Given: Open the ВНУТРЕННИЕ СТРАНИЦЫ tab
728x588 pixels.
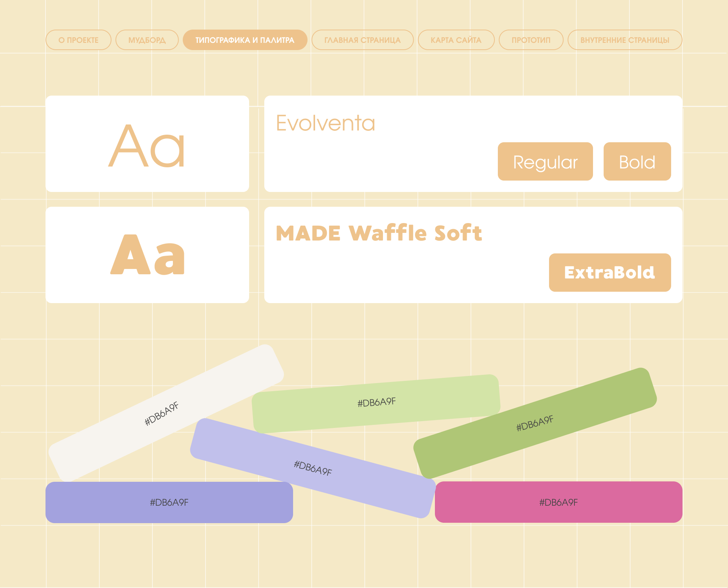Looking at the screenshot, I should [624, 40].
